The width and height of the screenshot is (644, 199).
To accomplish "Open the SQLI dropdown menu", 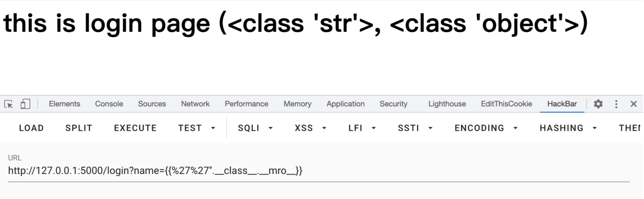I will (255, 128).
